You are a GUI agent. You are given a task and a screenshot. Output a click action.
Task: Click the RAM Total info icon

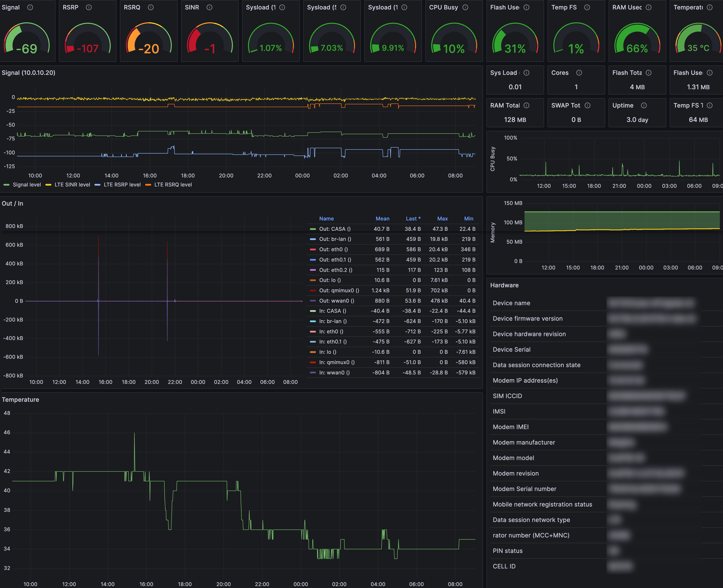click(526, 106)
